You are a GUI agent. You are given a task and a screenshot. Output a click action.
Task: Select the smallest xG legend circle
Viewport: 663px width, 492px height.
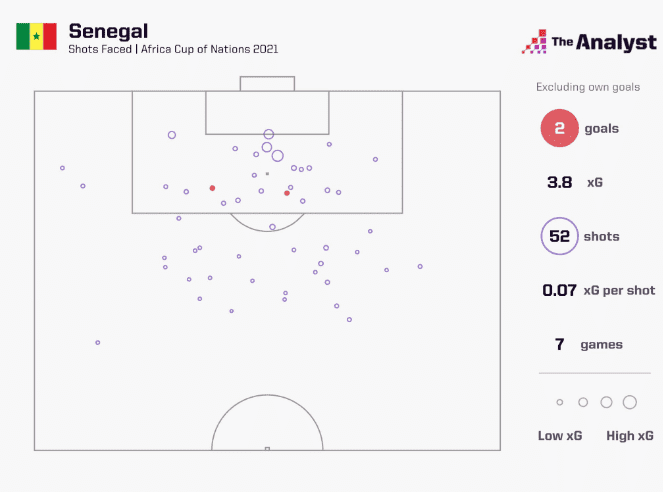[x=560, y=402]
